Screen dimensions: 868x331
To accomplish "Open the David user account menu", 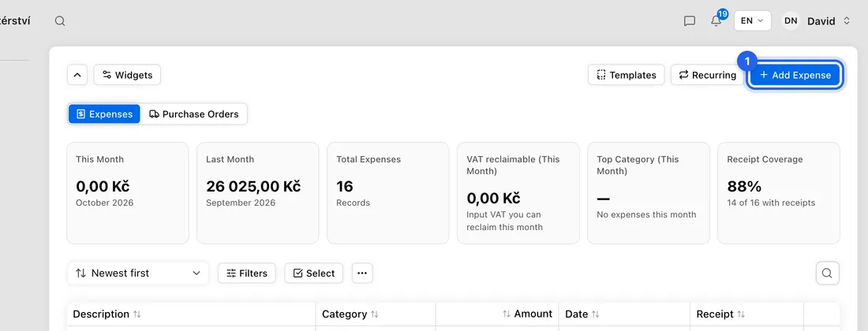I will coord(816,21).
